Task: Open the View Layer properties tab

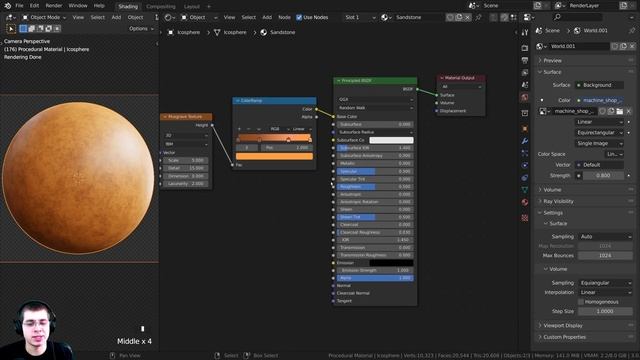Action: [525, 73]
